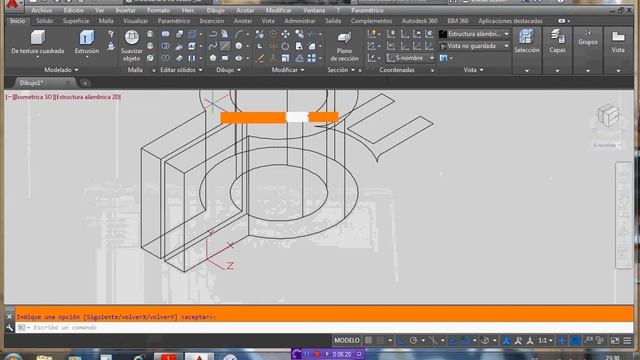The width and height of the screenshot is (640, 360).
Task: Open the Formato menu
Action: [x=158, y=10]
